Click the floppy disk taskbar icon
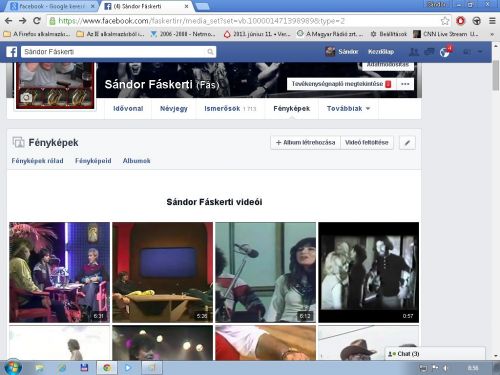The image size is (500, 375). tap(84, 368)
